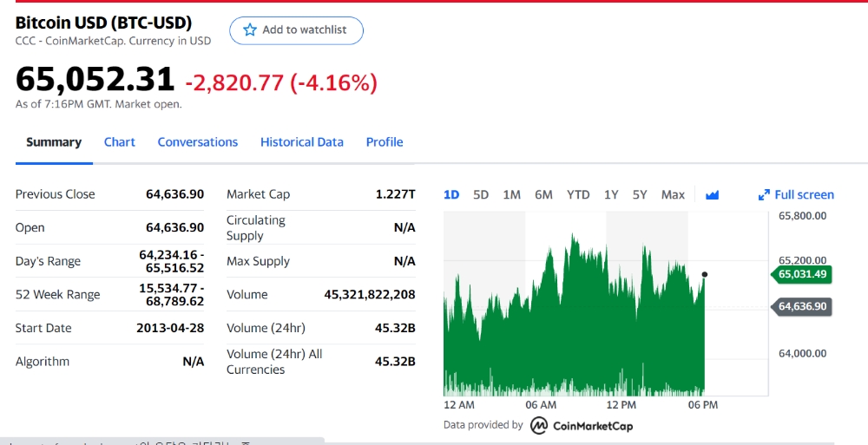The height and width of the screenshot is (445, 868).
Task: Select the 5Y chart range
Action: pyautogui.click(x=640, y=195)
